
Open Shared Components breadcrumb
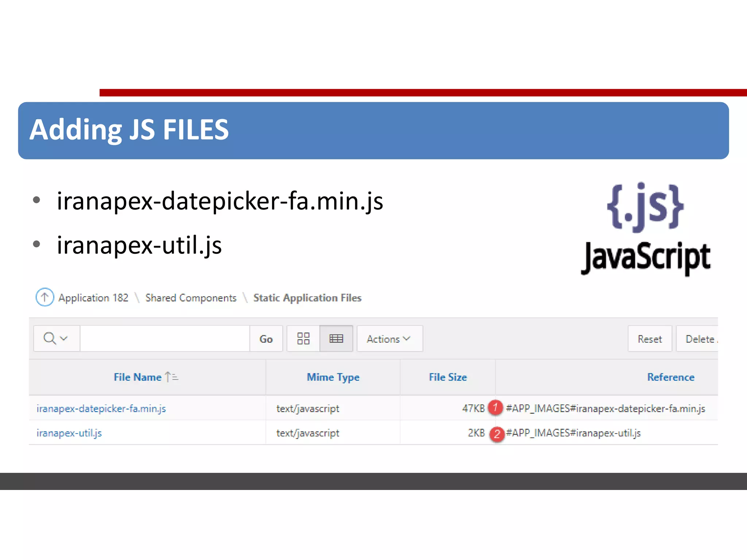(191, 298)
